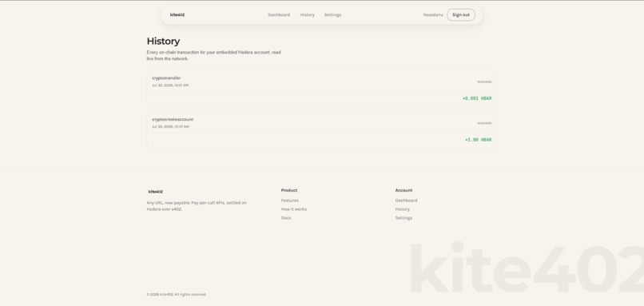The height and width of the screenshot is (306, 644).
Task: Click the success status of cryptotransfer
Action: [x=484, y=81]
